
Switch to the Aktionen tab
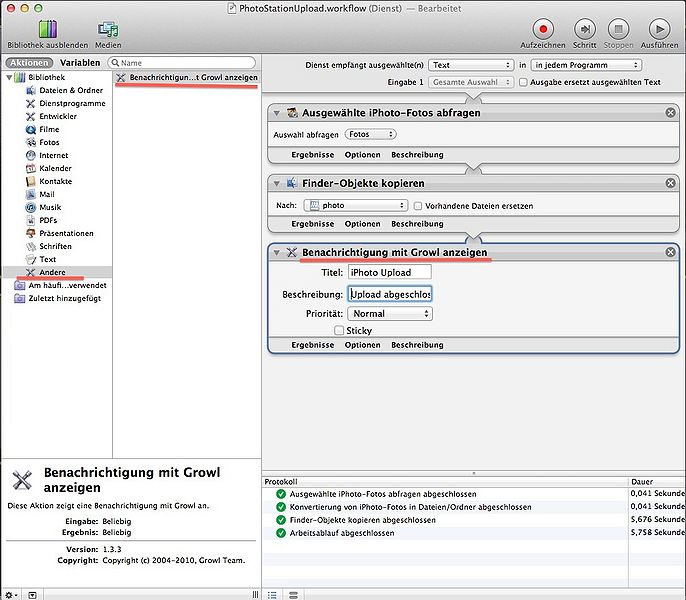[27, 63]
